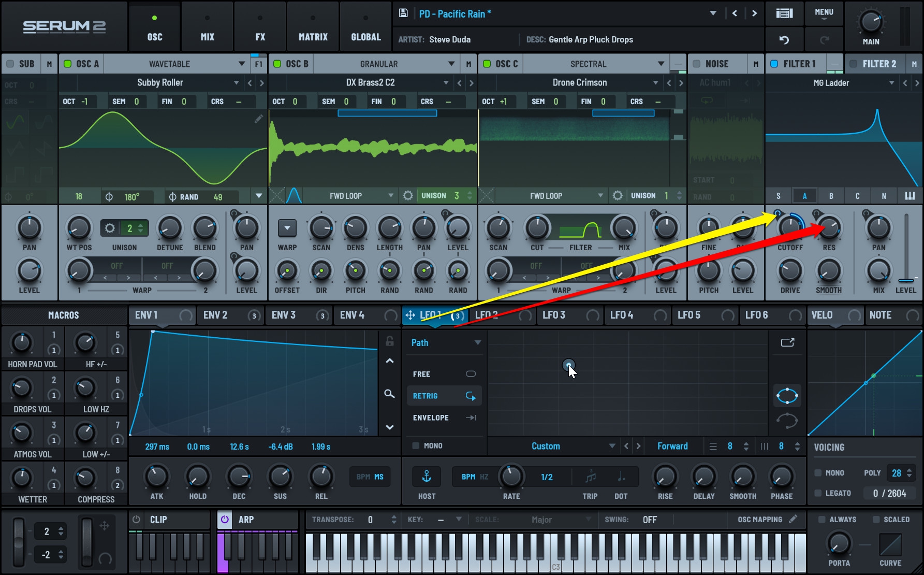Select the LFO 3 tab
This screenshot has height=575, width=924.
(x=569, y=315)
